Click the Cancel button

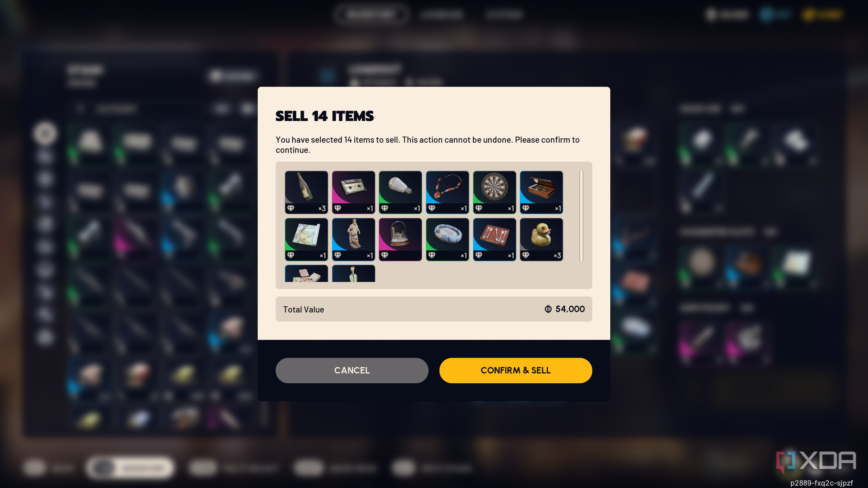click(x=352, y=370)
